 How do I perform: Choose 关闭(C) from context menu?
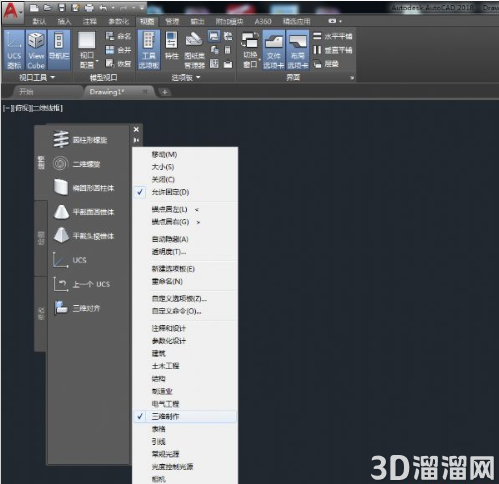[185, 180]
